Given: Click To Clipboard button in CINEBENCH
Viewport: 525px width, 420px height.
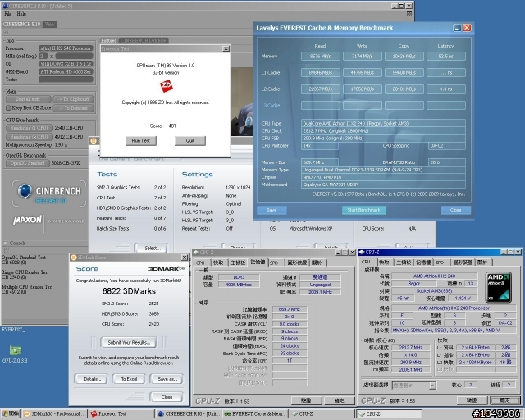Looking at the screenshot, I should pyautogui.click(x=73, y=99).
